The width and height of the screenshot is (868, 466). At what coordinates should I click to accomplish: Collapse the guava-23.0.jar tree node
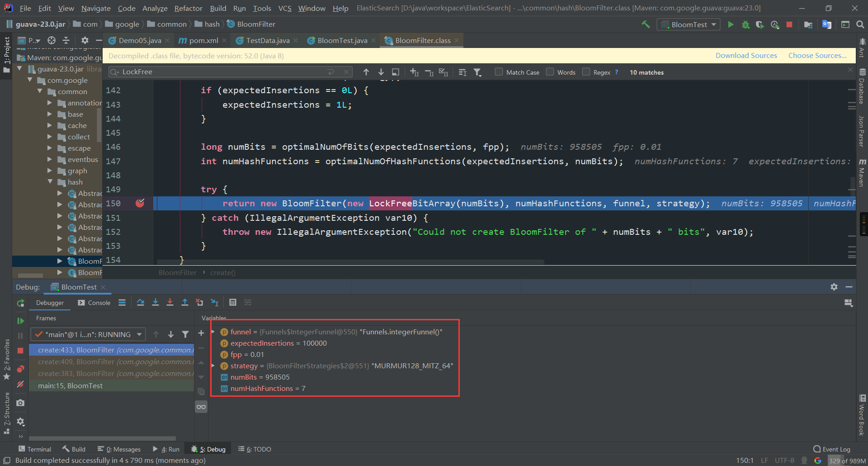pos(19,69)
